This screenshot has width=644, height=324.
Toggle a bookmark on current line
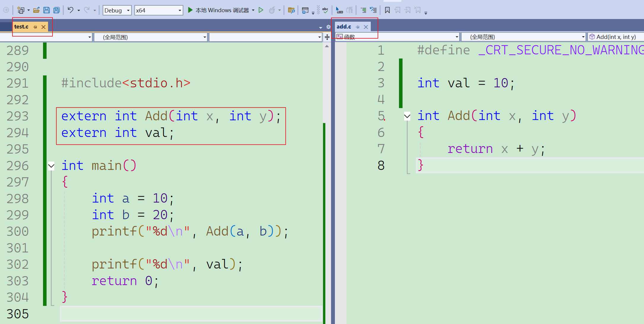pyautogui.click(x=387, y=10)
